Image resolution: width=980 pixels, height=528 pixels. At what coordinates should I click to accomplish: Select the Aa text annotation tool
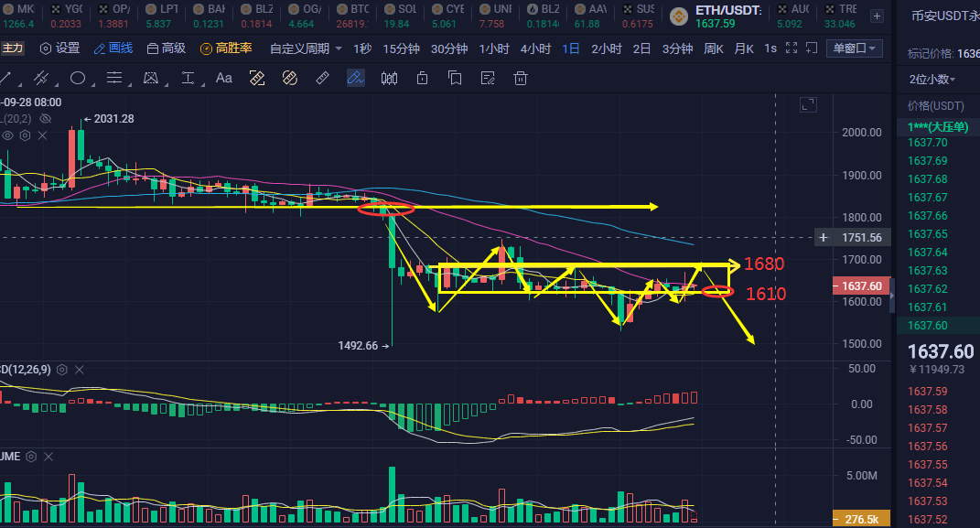tap(224, 78)
